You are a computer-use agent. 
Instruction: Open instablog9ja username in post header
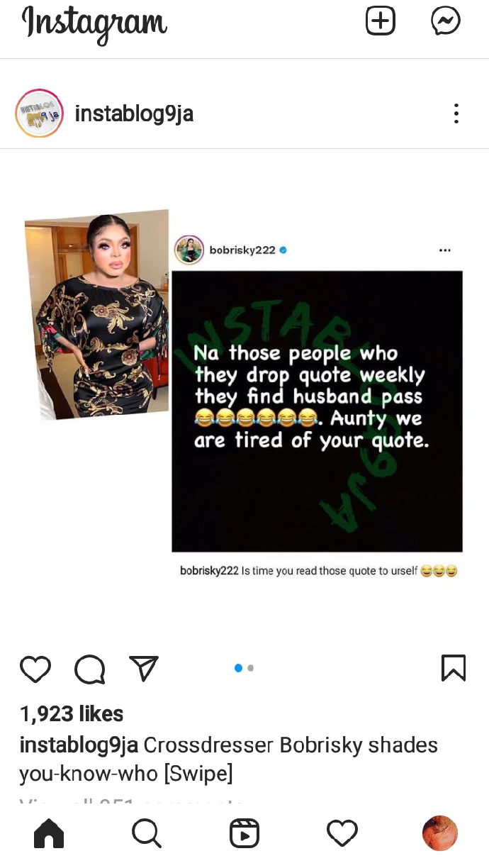click(134, 113)
